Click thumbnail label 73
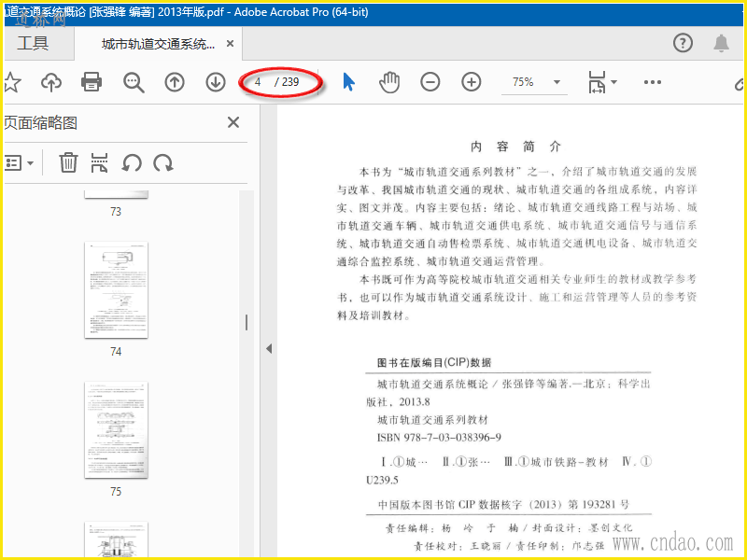 116,211
